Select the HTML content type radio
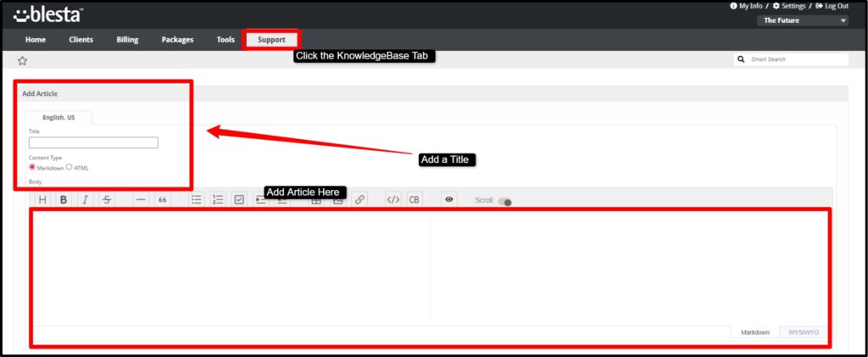Image resolution: width=868 pixels, height=357 pixels. (70, 167)
